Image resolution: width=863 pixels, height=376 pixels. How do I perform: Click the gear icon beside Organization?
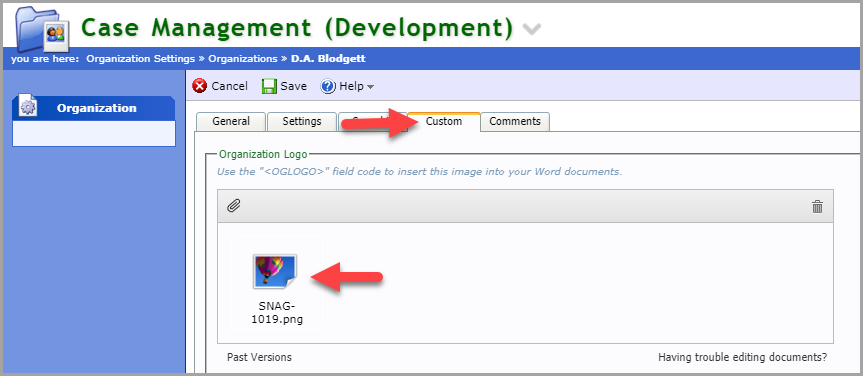28,106
